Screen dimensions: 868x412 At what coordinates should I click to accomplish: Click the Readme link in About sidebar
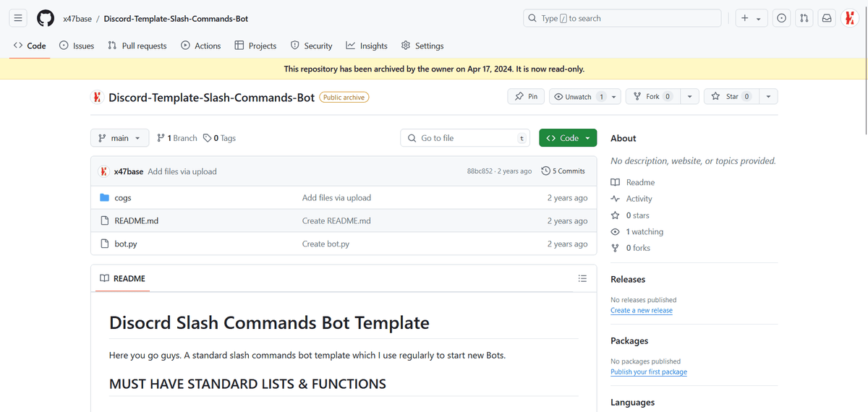(x=633, y=182)
